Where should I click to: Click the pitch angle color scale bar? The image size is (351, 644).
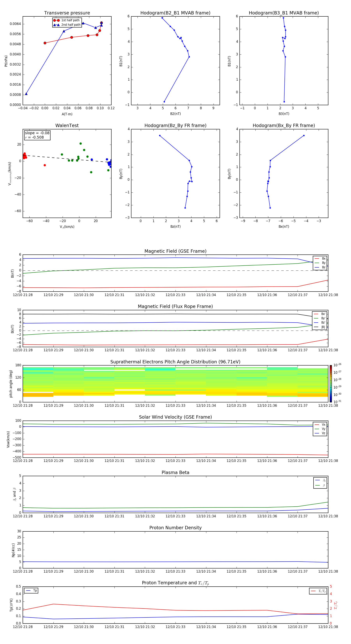coord(331,384)
